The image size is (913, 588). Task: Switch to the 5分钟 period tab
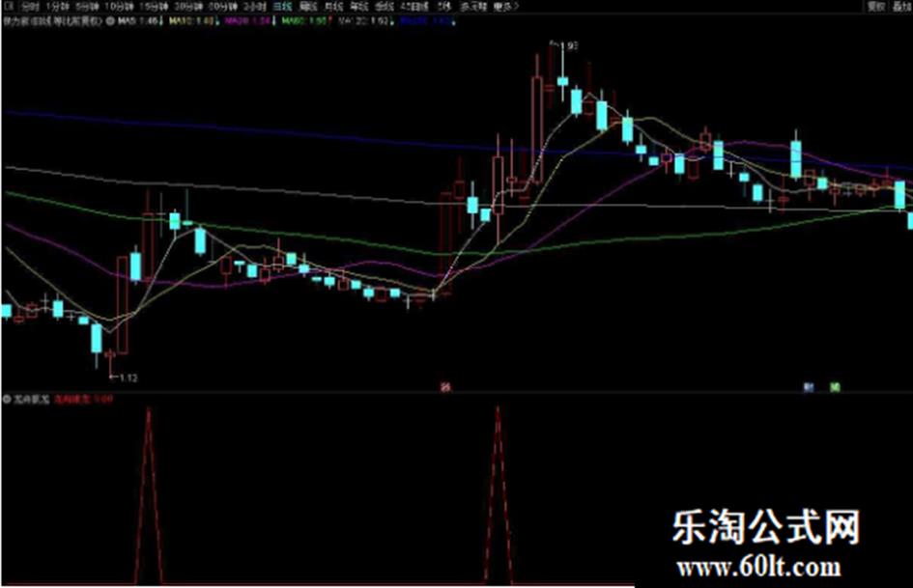point(88,7)
